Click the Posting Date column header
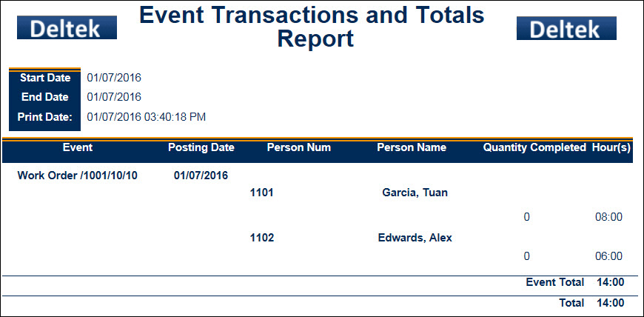The height and width of the screenshot is (317, 644). tap(201, 147)
